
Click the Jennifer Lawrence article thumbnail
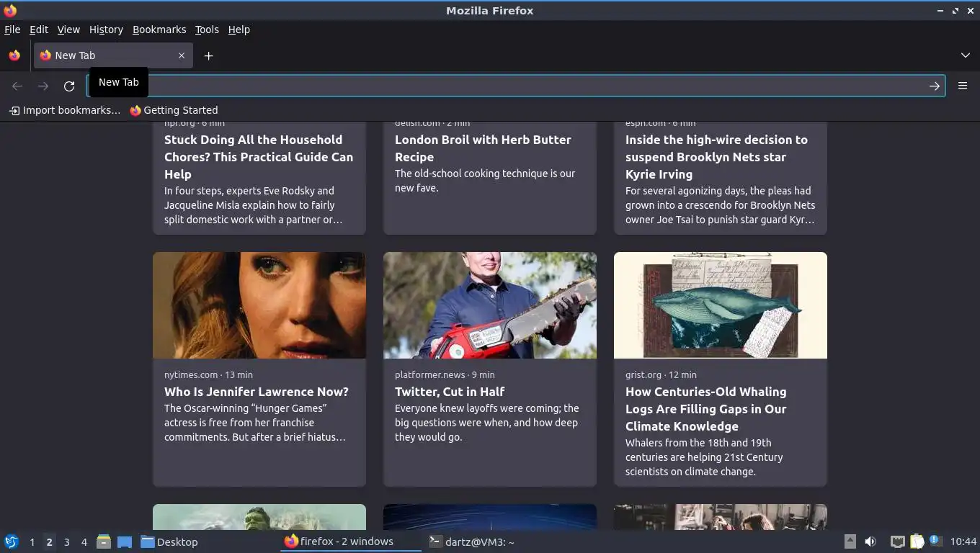pyautogui.click(x=259, y=305)
